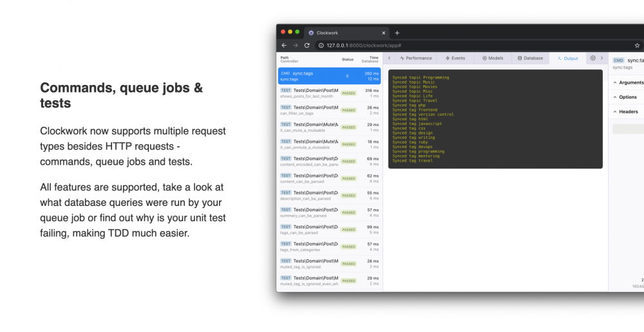
Task: Switch to the Events tab
Action: tap(455, 58)
